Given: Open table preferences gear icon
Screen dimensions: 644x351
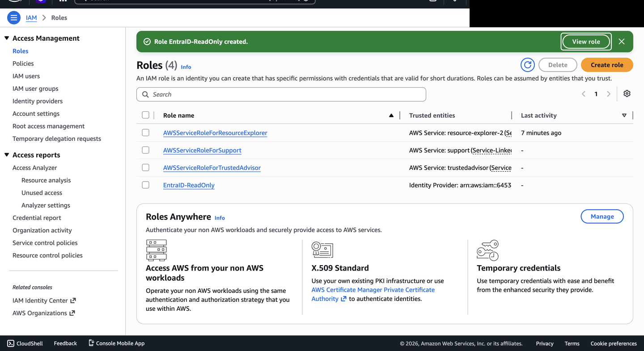Looking at the screenshot, I should click(627, 94).
